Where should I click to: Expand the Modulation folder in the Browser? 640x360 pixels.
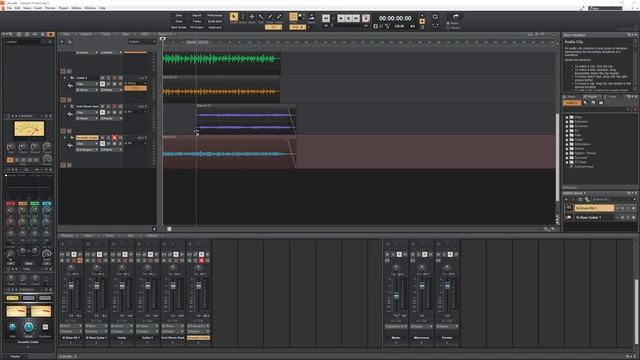567,144
